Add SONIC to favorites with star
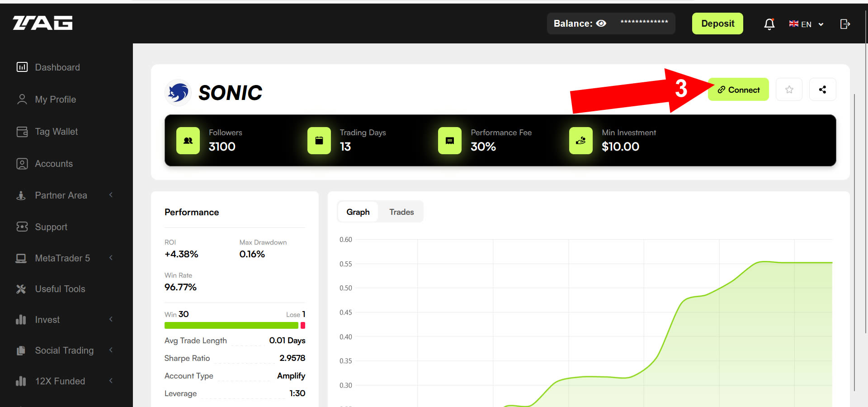The width and height of the screenshot is (868, 407). [789, 90]
